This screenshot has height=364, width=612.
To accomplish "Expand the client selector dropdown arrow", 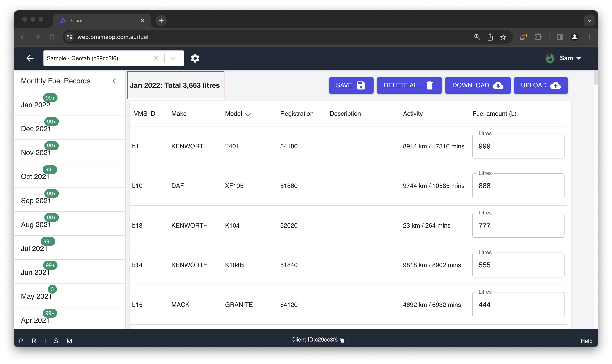I will pyautogui.click(x=173, y=58).
